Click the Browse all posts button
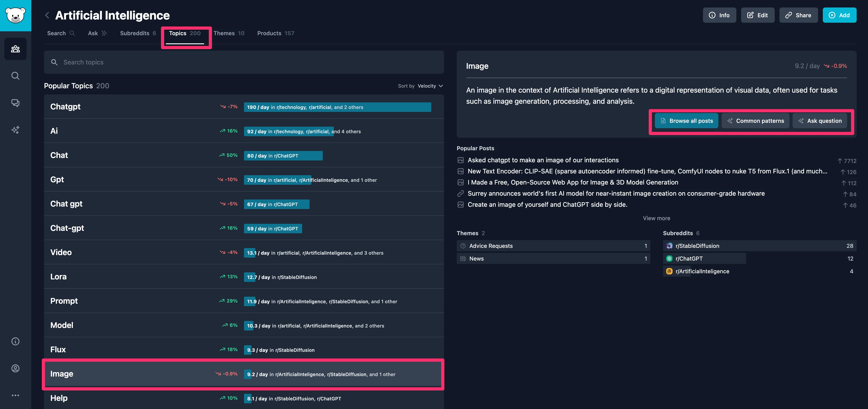Image resolution: width=868 pixels, height=409 pixels. pyautogui.click(x=686, y=121)
